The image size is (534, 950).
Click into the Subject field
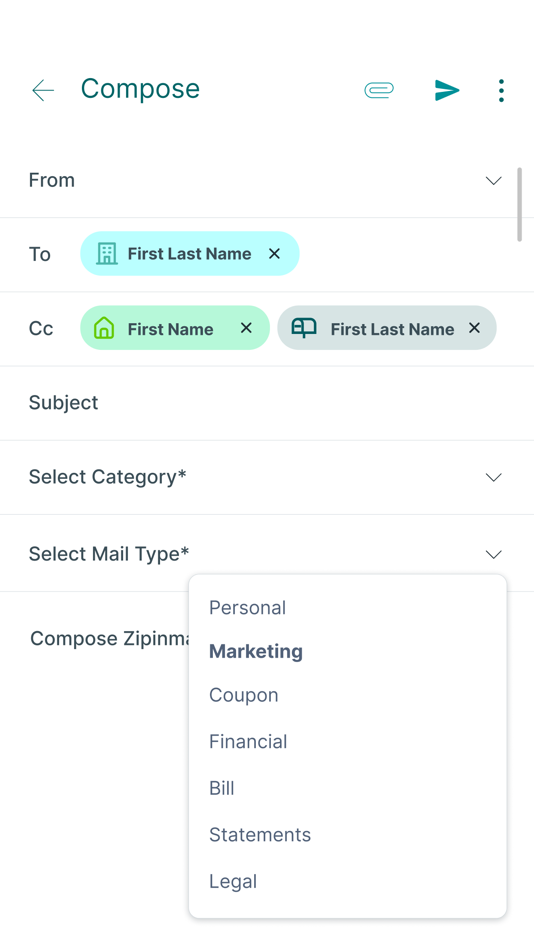click(x=267, y=403)
